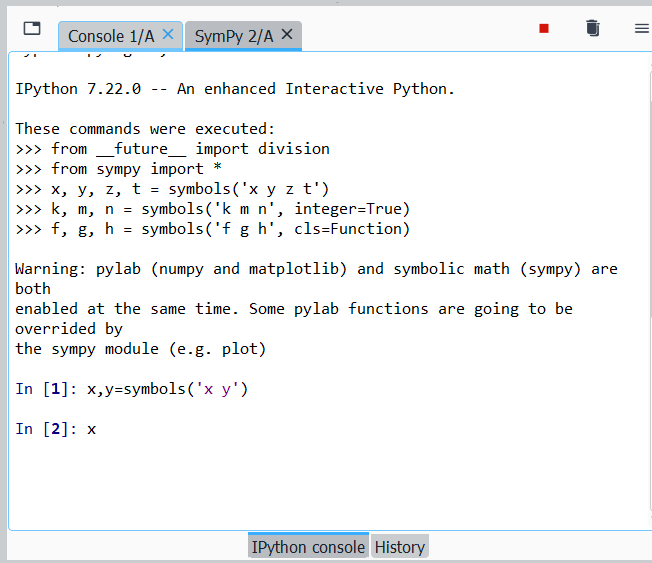Click the 'enabled at the same time' line

click(x=294, y=309)
